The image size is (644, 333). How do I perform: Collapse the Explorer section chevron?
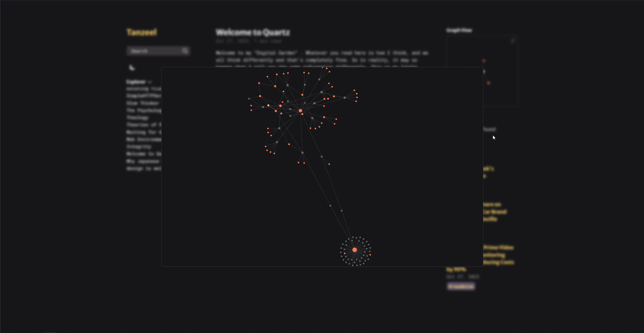150,82
